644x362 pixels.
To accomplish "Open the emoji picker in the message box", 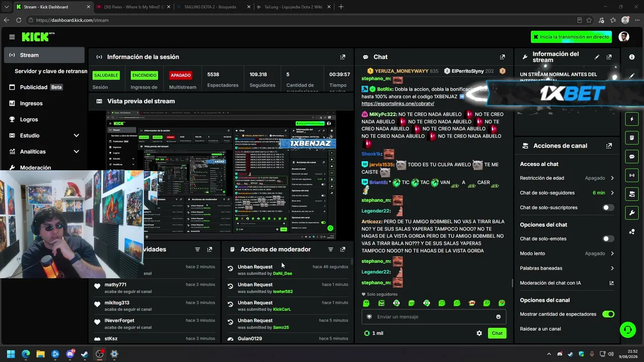I will [499, 317].
